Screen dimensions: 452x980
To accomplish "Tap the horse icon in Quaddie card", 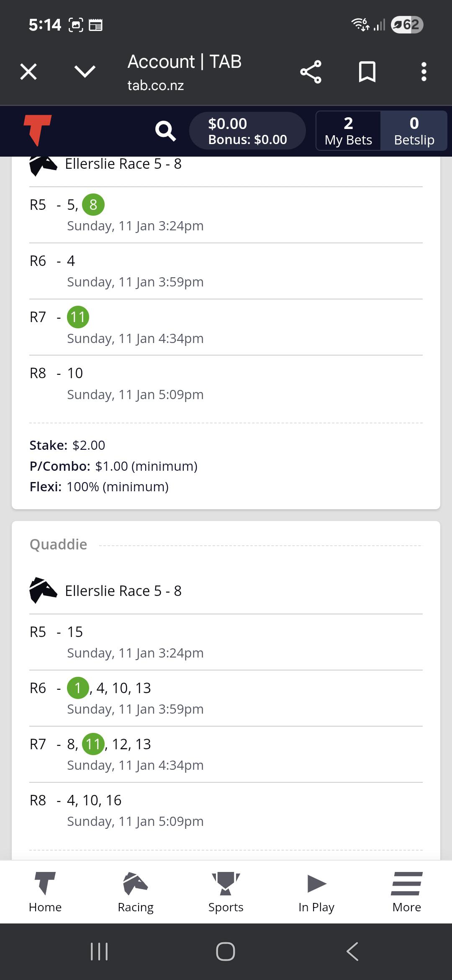I will tap(43, 591).
